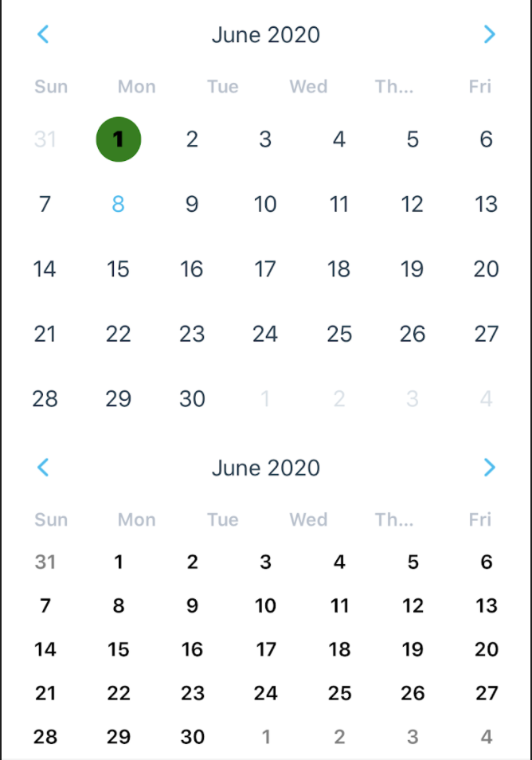Viewport: 532px width, 760px height.
Task: Navigate to May using top back chevron
Action: 43,34
